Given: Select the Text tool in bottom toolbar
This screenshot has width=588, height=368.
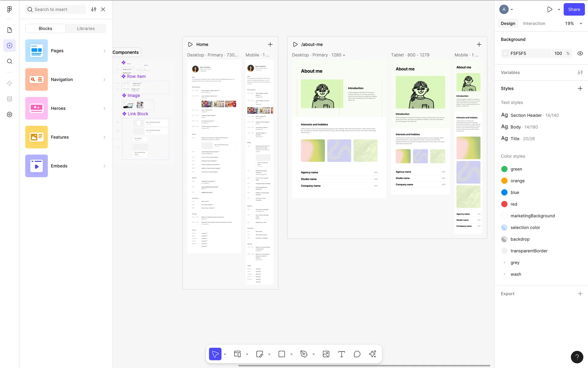Looking at the screenshot, I should pos(341,354).
